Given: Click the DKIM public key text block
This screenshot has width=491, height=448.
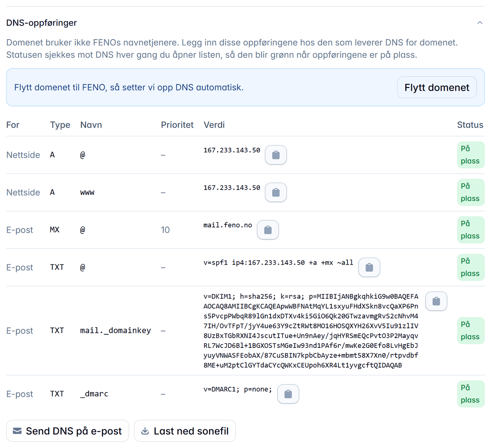Looking at the screenshot, I should (311, 331).
